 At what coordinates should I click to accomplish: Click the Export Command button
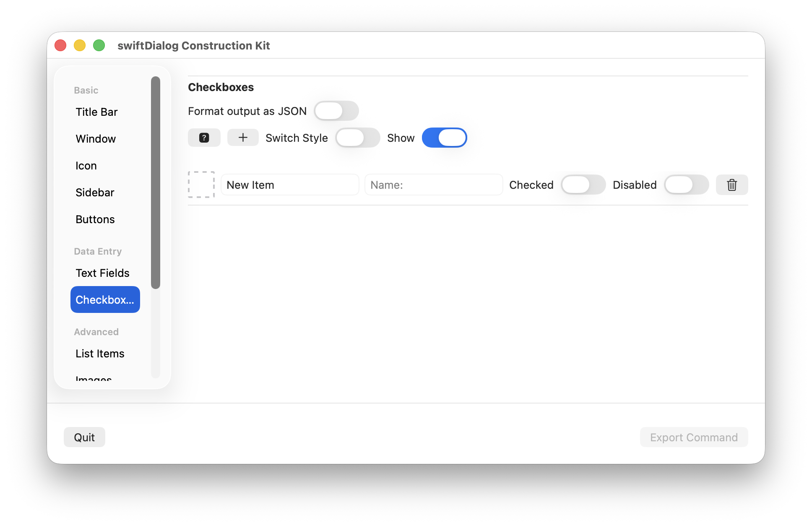pyautogui.click(x=694, y=437)
